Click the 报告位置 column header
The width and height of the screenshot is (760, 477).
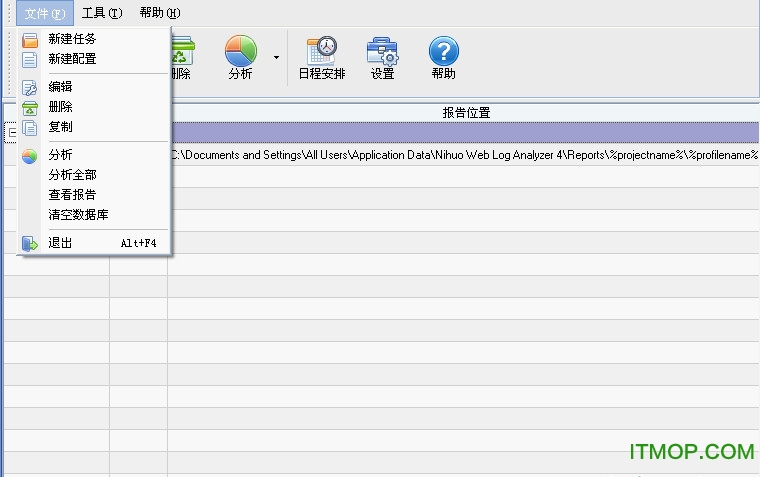tap(465, 112)
